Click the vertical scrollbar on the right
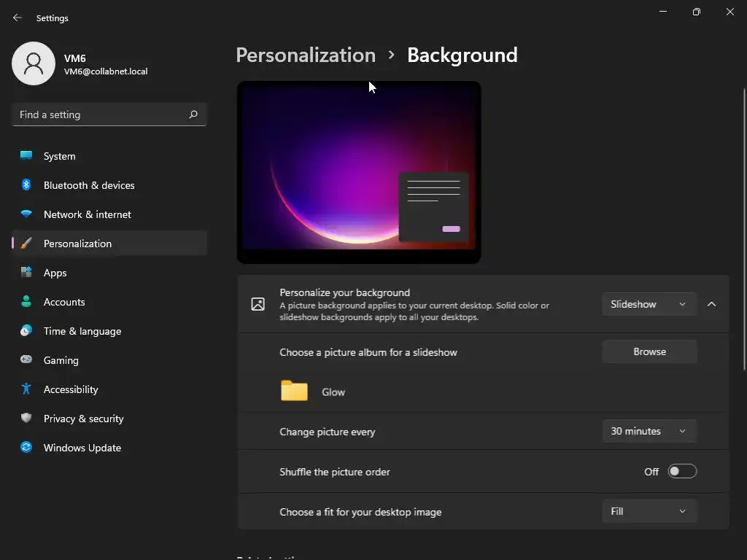The width and height of the screenshot is (747, 560). point(744,228)
